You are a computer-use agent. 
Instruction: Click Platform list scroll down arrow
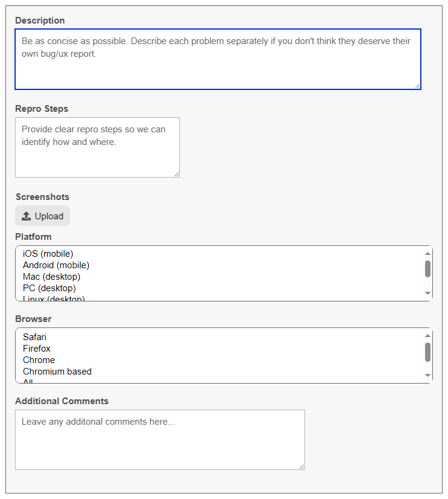click(x=427, y=293)
